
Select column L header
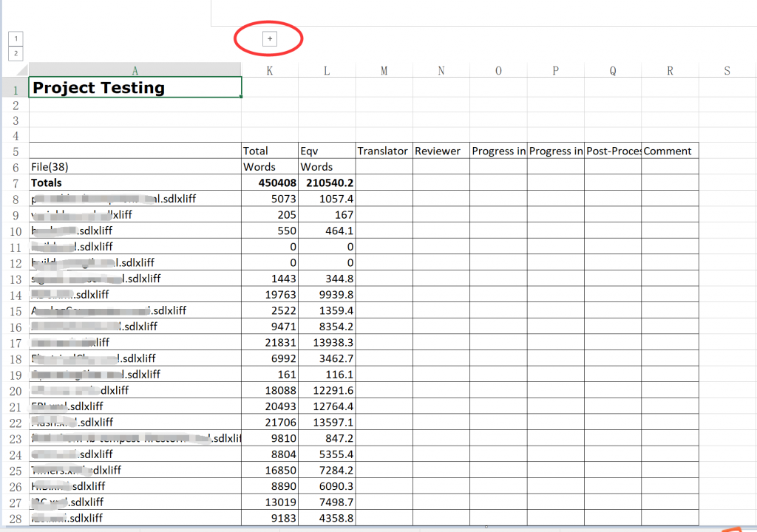point(327,70)
